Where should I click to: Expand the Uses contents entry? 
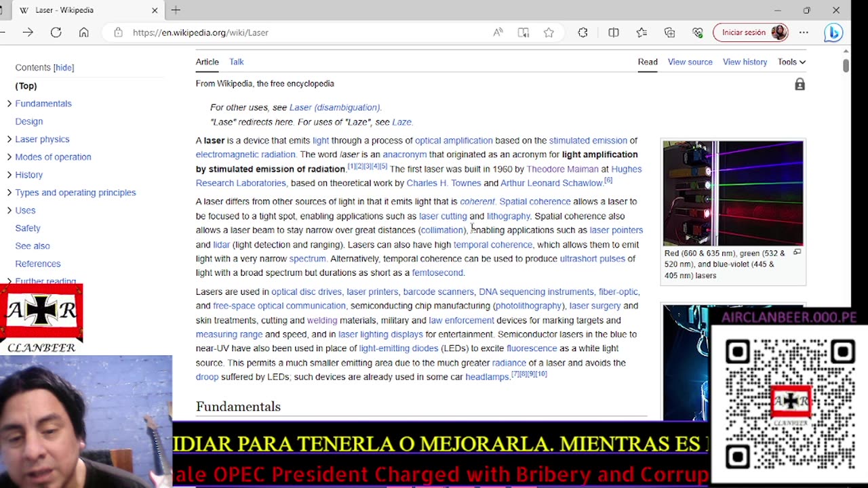pos(9,210)
